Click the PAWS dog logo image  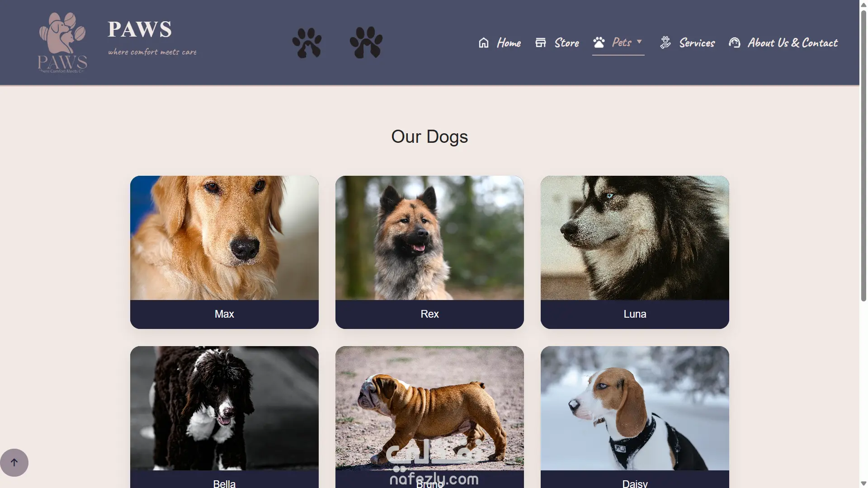[x=62, y=42]
